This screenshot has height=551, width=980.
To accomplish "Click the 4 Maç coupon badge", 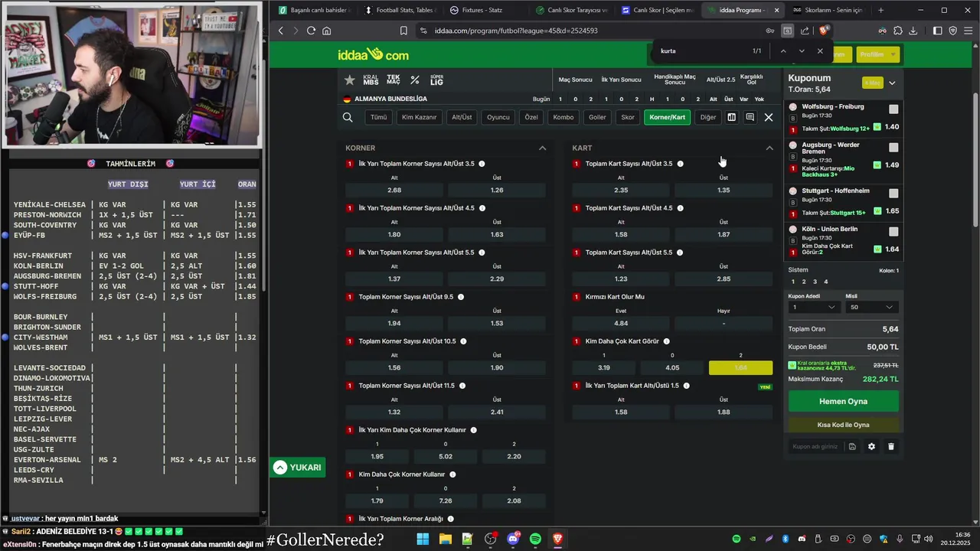I will (x=871, y=83).
